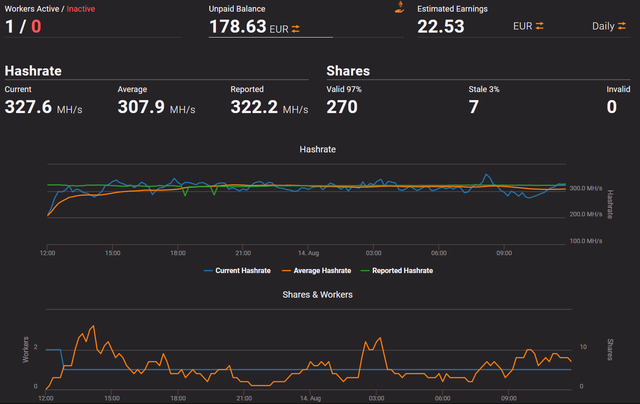
Task: Click the Shares section heading
Action: click(348, 71)
